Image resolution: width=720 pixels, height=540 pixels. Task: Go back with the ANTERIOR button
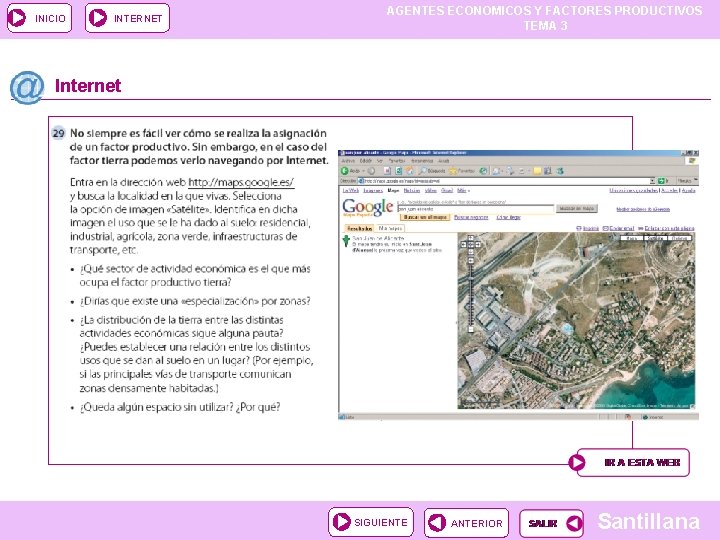pyautogui.click(x=466, y=523)
